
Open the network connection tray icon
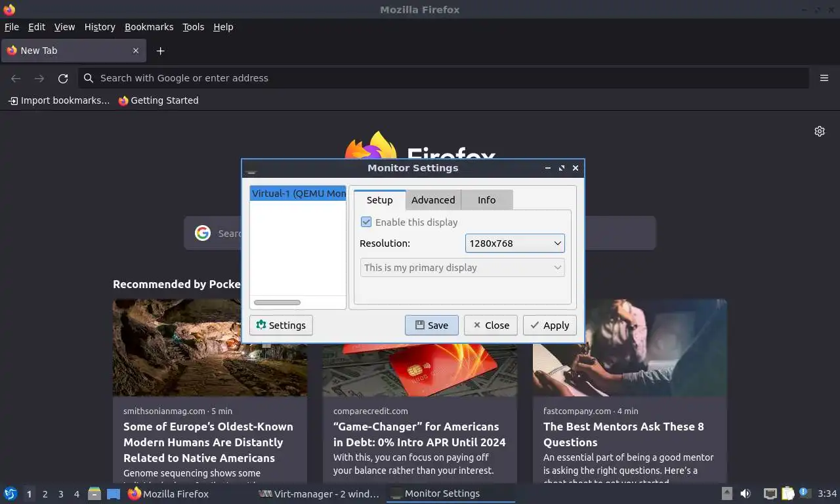770,493
